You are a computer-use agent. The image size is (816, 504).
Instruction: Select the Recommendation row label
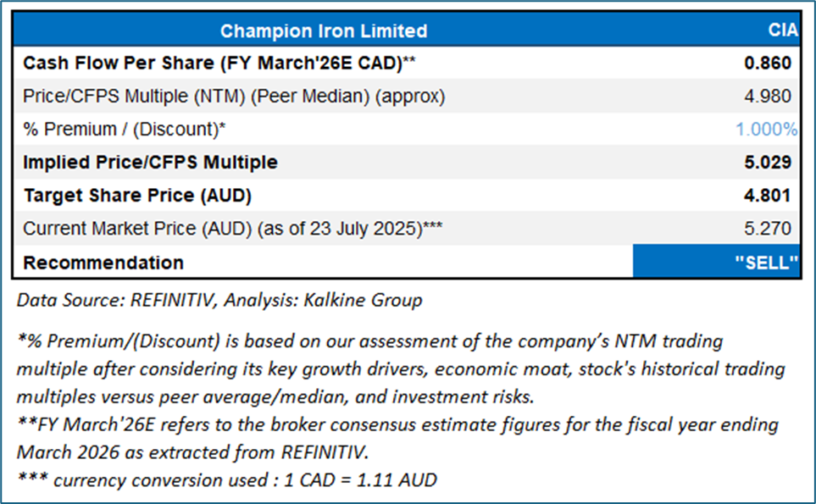pos(103,262)
